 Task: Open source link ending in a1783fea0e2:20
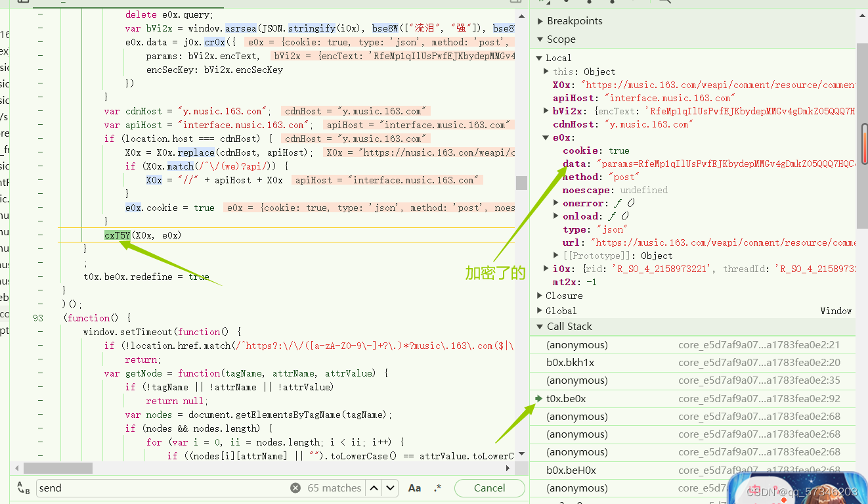pyautogui.click(x=759, y=363)
